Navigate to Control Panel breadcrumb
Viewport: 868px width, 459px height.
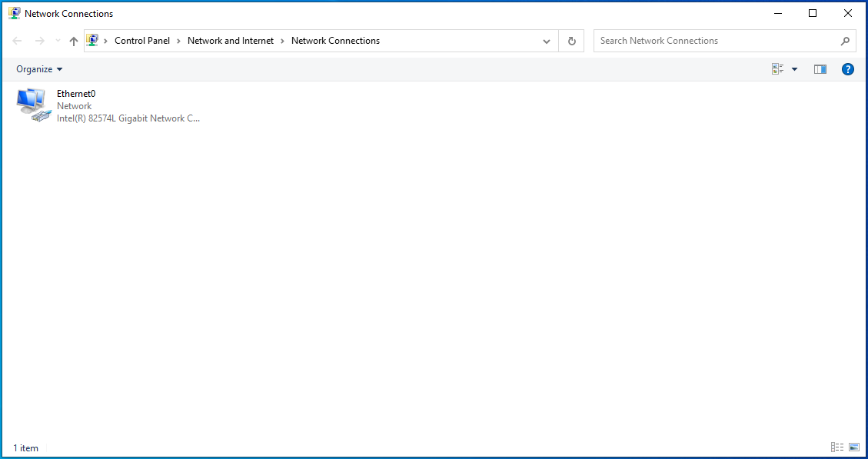142,41
